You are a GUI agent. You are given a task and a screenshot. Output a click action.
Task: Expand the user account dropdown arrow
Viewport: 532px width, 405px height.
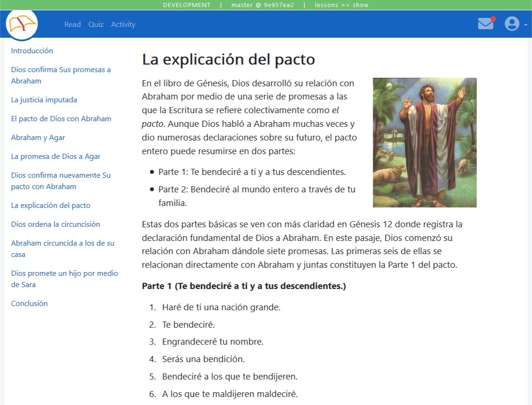tap(525, 25)
